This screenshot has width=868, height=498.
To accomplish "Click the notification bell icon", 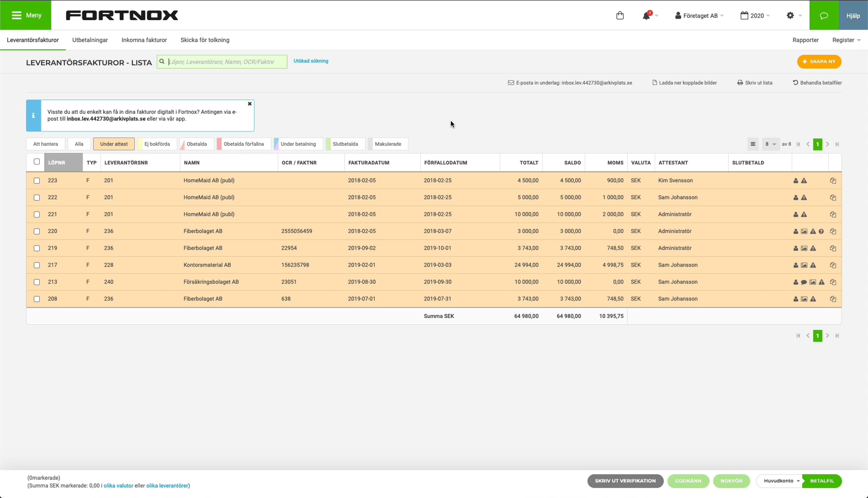I will [x=646, y=16].
